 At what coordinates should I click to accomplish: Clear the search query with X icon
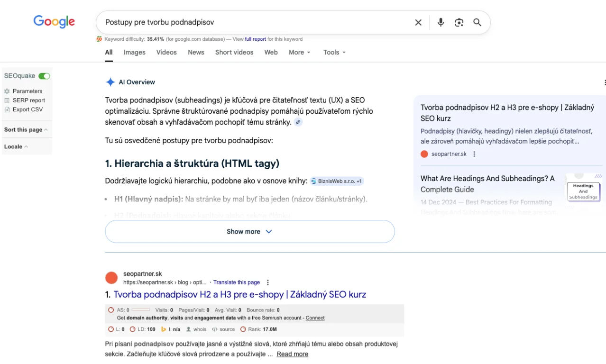(x=418, y=22)
